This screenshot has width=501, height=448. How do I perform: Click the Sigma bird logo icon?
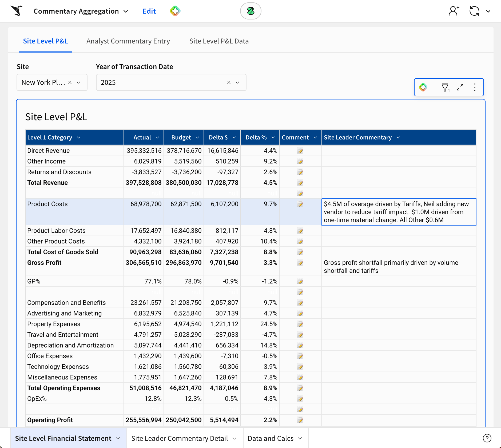(17, 11)
